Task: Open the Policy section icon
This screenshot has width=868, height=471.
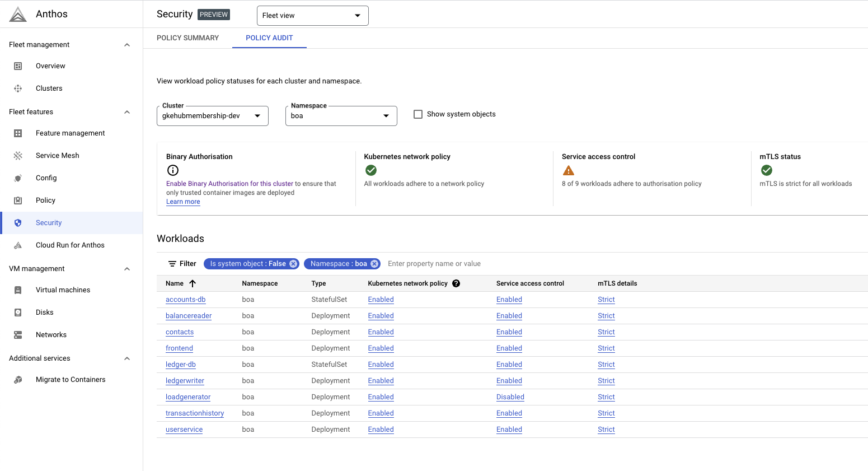Action: click(19, 200)
